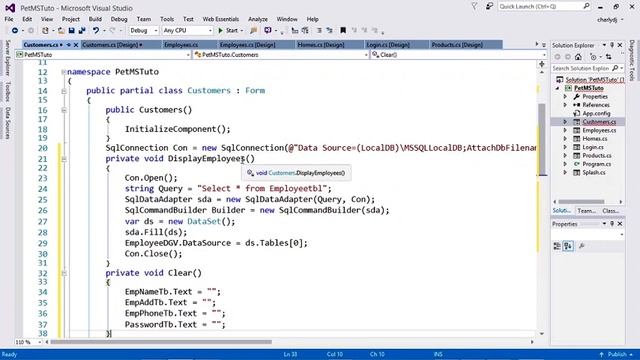640x360 pixels.
Task: Click Sync with Active Document icon
Action: point(609,57)
